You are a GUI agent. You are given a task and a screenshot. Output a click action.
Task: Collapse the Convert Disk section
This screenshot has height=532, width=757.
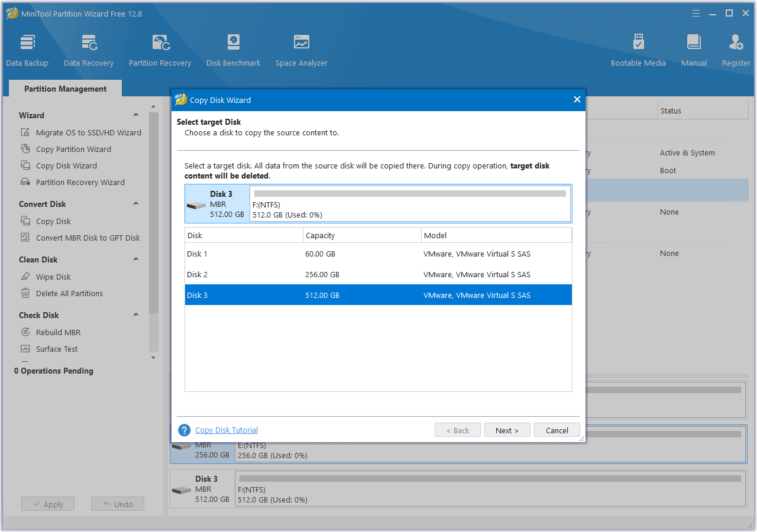136,204
